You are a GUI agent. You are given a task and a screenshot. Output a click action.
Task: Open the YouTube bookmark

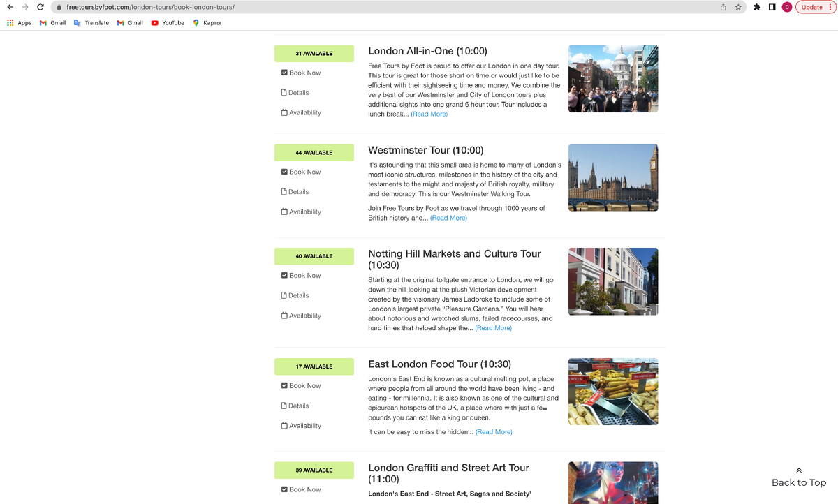pos(168,22)
